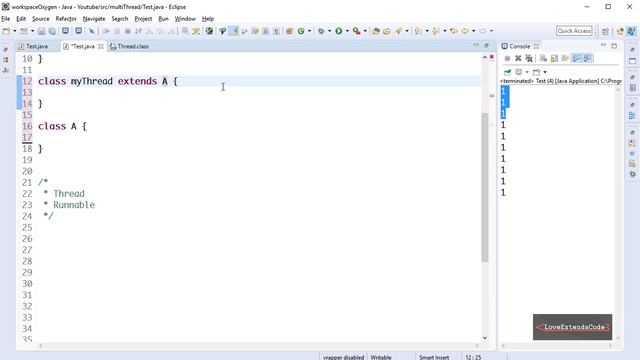Open the Navigate menu
The height and width of the screenshot is (360, 640).
[94, 19]
